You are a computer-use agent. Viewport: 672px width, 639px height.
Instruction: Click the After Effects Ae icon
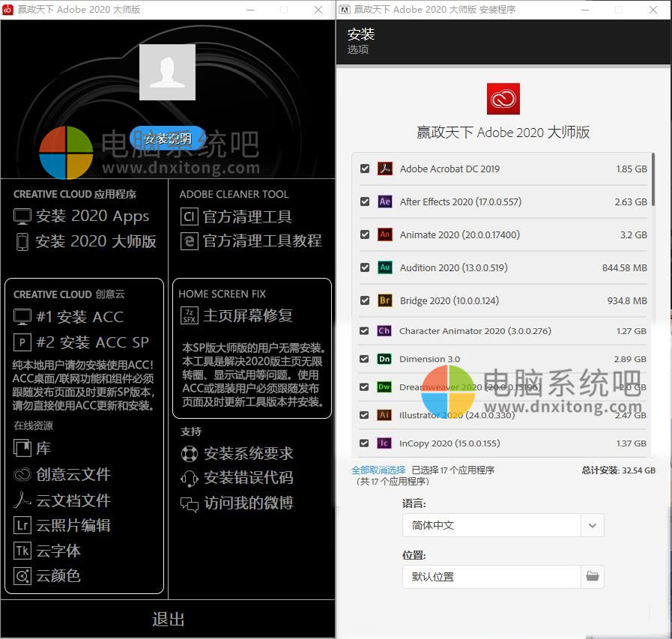tap(384, 202)
